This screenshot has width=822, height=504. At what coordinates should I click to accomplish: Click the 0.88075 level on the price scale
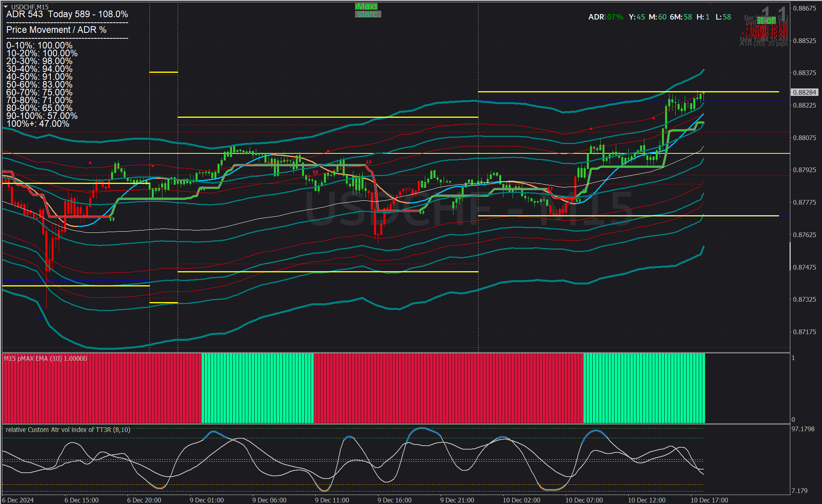[804, 138]
